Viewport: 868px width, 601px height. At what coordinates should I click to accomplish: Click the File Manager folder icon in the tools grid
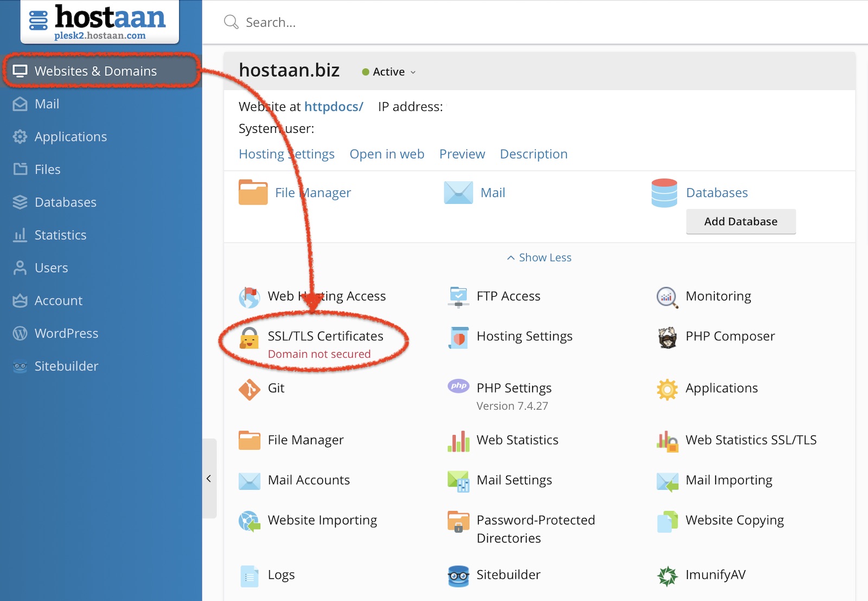[x=250, y=441]
